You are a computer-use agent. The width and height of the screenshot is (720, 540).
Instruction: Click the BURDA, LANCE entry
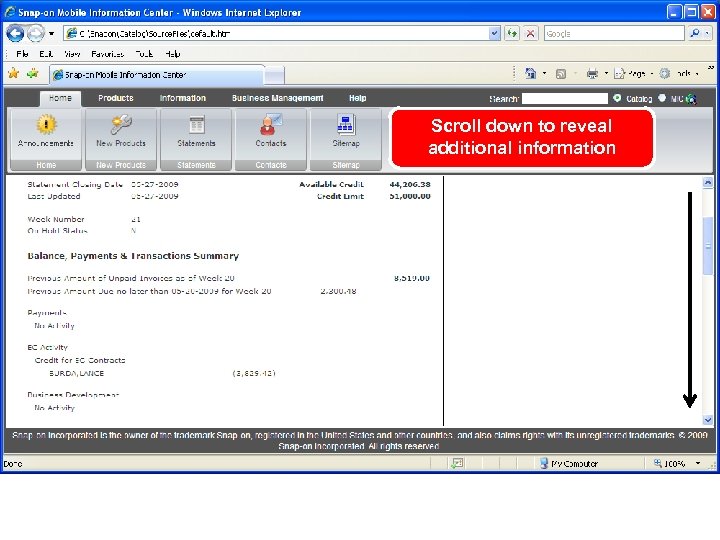click(x=77, y=373)
